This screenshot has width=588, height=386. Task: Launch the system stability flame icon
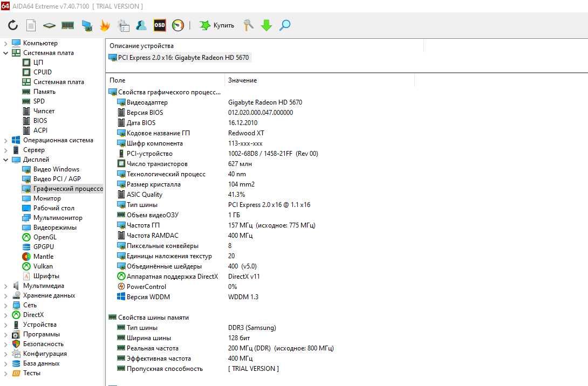[105, 25]
